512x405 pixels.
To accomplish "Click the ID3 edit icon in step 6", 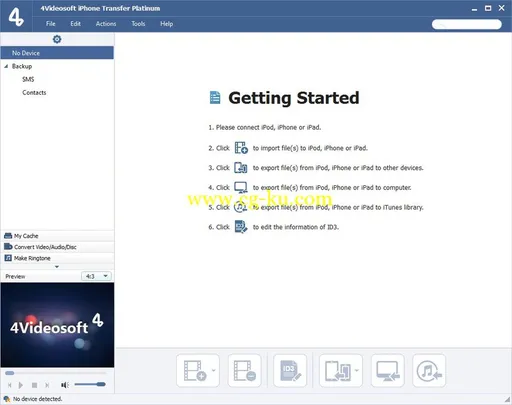I will 241,227.
